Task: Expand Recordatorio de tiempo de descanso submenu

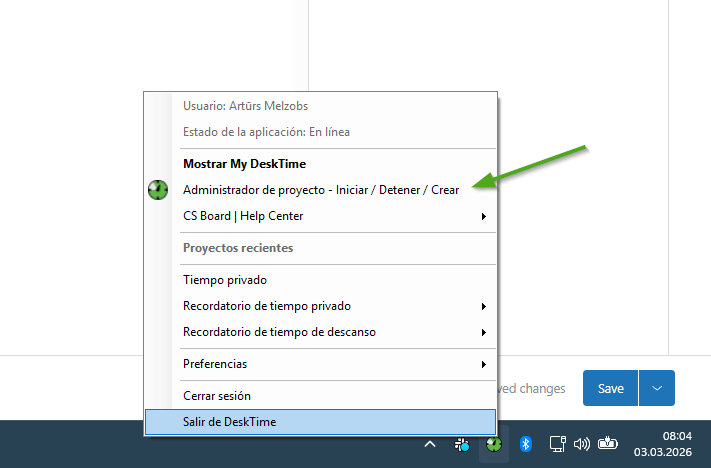Action: click(484, 332)
